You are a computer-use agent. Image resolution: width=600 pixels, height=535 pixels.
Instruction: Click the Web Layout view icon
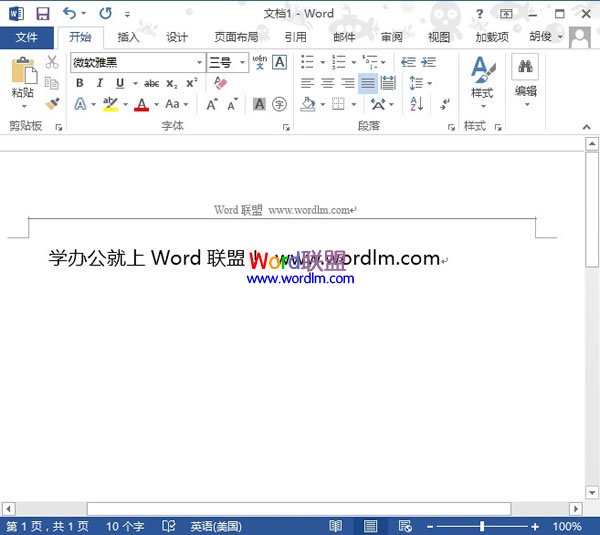pos(405,526)
